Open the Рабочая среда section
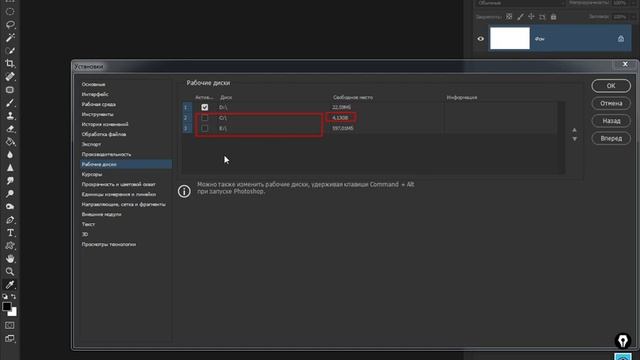Screen dimensions: 640x360 tap(98, 104)
